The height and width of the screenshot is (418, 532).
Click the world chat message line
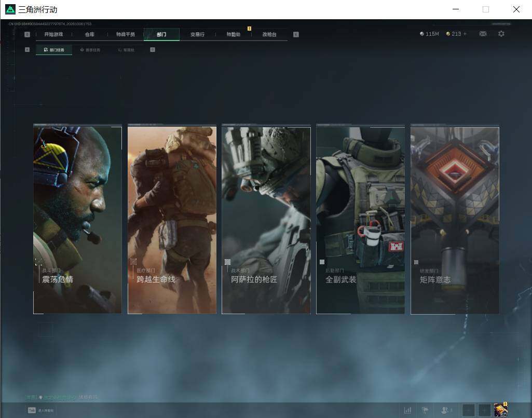(x=62, y=397)
